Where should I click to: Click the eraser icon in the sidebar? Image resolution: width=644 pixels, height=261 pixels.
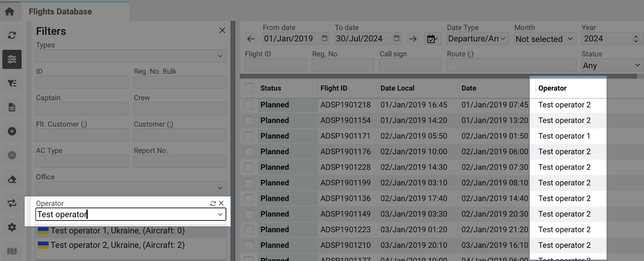[x=11, y=179]
